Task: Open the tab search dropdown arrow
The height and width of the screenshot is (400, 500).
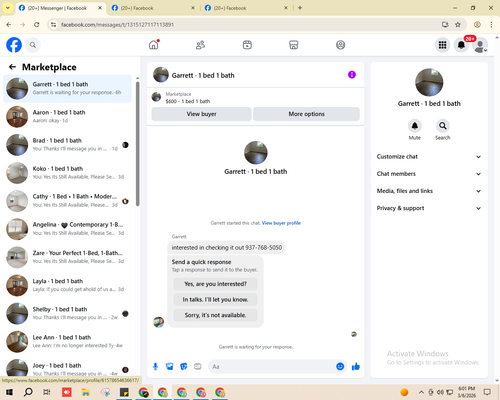Action: [x=8, y=8]
